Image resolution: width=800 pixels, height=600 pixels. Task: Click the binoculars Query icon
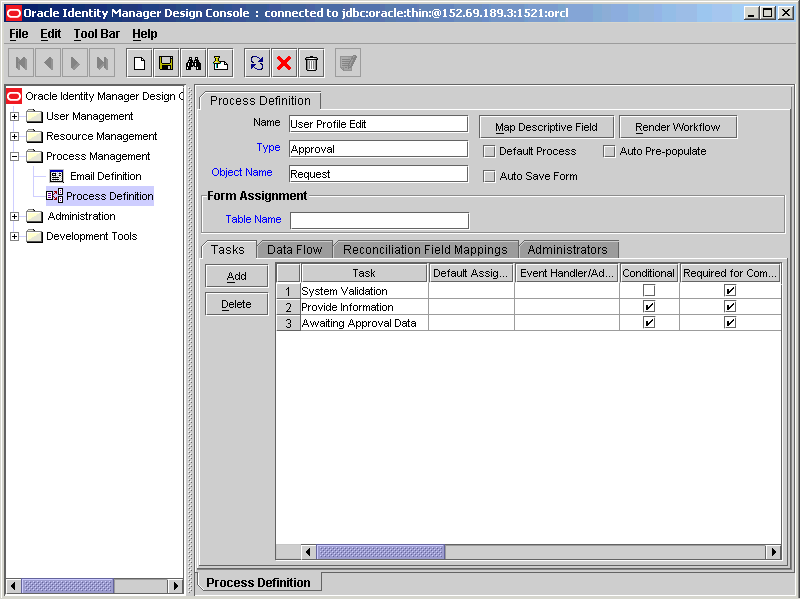click(193, 62)
